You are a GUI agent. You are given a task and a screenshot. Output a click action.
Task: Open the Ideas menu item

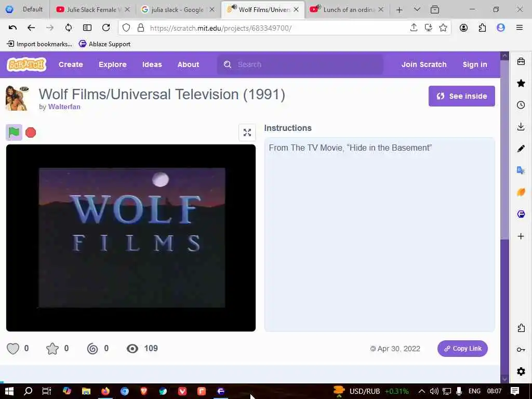click(x=152, y=64)
